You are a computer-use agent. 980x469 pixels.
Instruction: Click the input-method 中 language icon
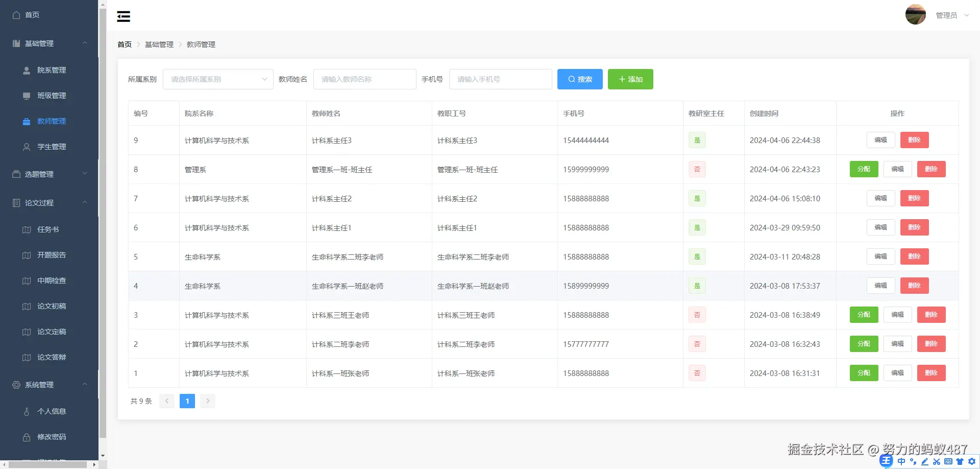(x=901, y=461)
